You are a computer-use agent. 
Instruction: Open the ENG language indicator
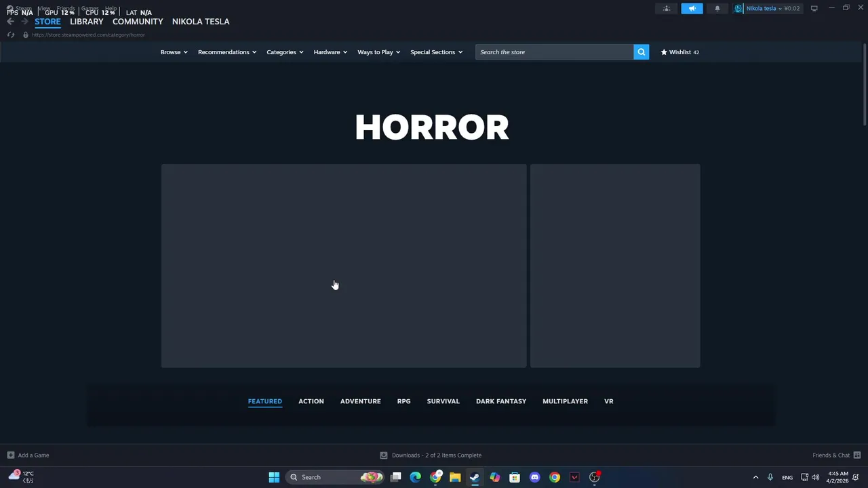tap(787, 477)
